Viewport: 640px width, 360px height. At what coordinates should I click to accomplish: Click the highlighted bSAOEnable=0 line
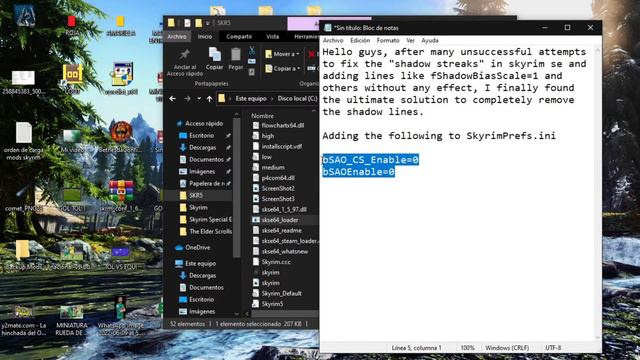[358, 172]
